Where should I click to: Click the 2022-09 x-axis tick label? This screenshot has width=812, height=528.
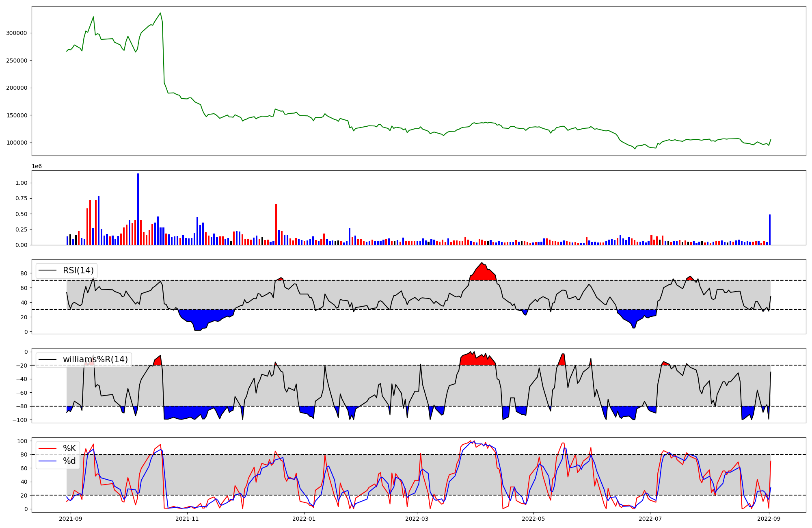pyautogui.click(x=770, y=519)
